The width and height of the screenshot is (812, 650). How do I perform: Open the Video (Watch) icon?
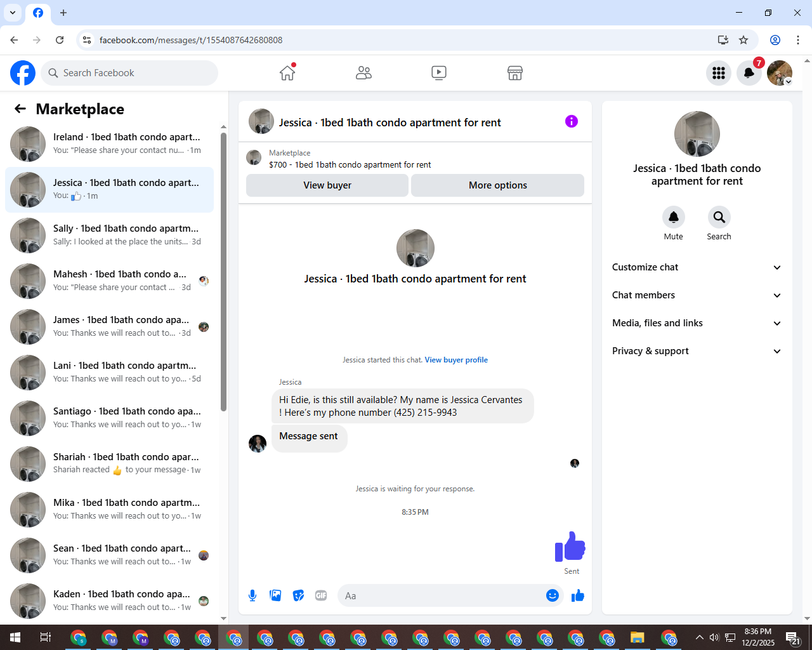coord(439,73)
